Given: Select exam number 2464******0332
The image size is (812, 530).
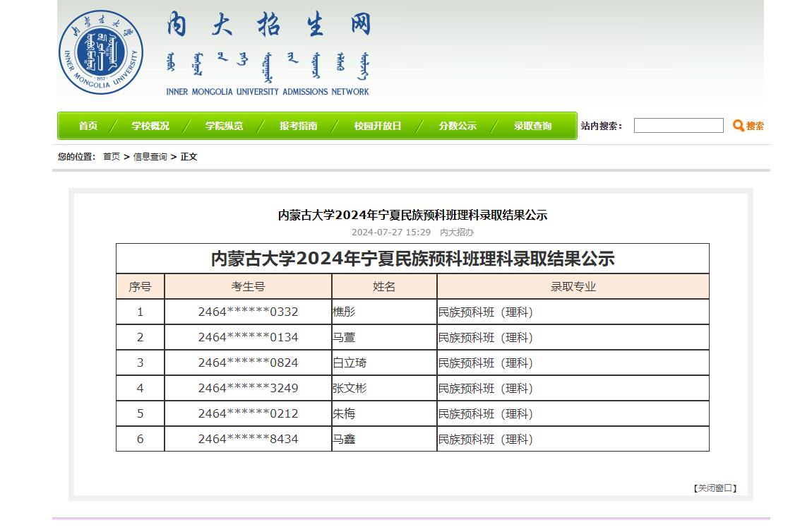Looking at the screenshot, I should tap(248, 312).
